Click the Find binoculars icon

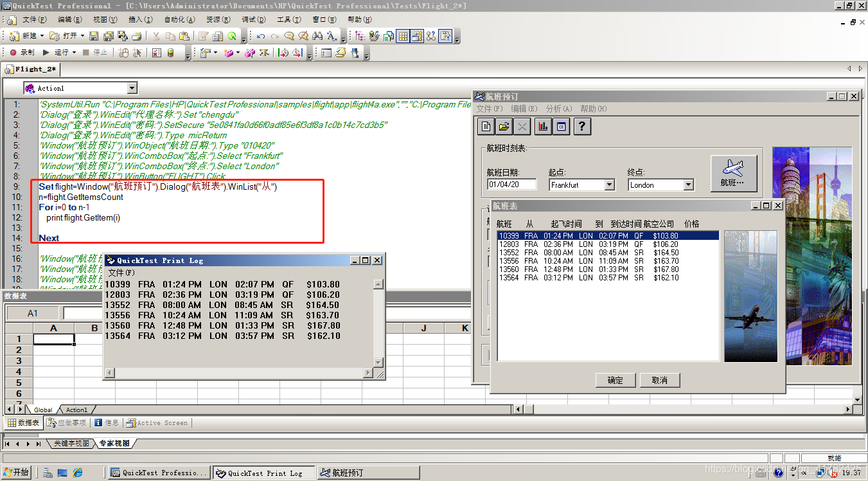[317, 36]
